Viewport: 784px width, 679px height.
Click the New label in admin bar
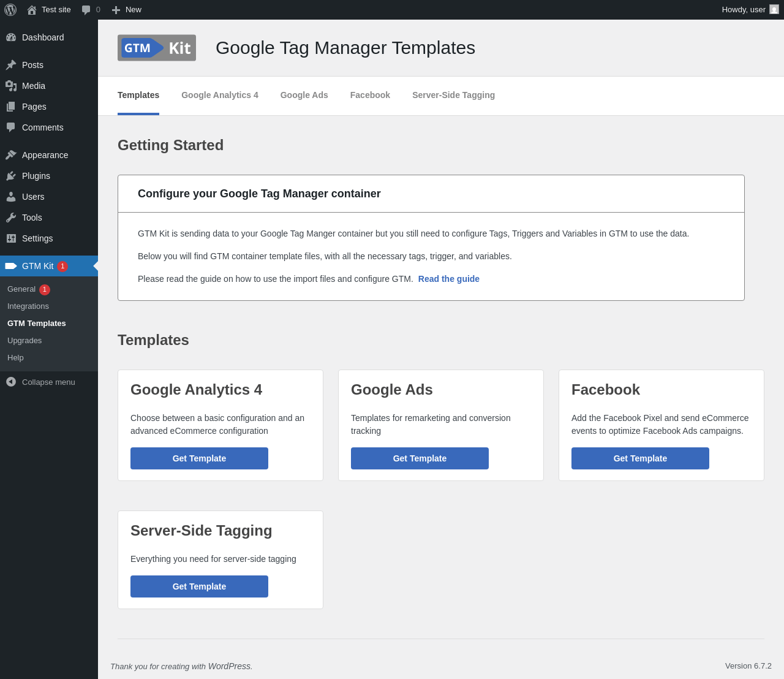click(x=134, y=10)
